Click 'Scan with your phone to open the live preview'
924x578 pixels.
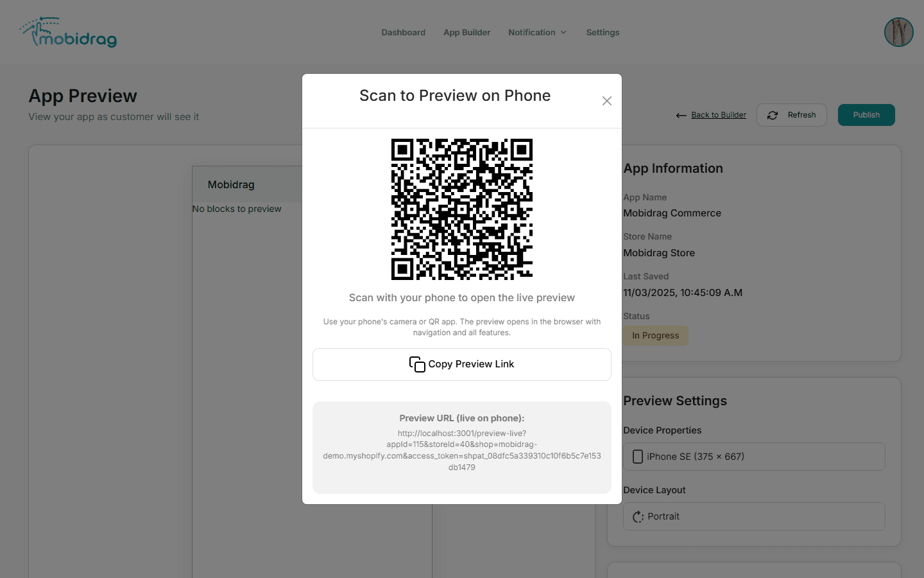(462, 298)
